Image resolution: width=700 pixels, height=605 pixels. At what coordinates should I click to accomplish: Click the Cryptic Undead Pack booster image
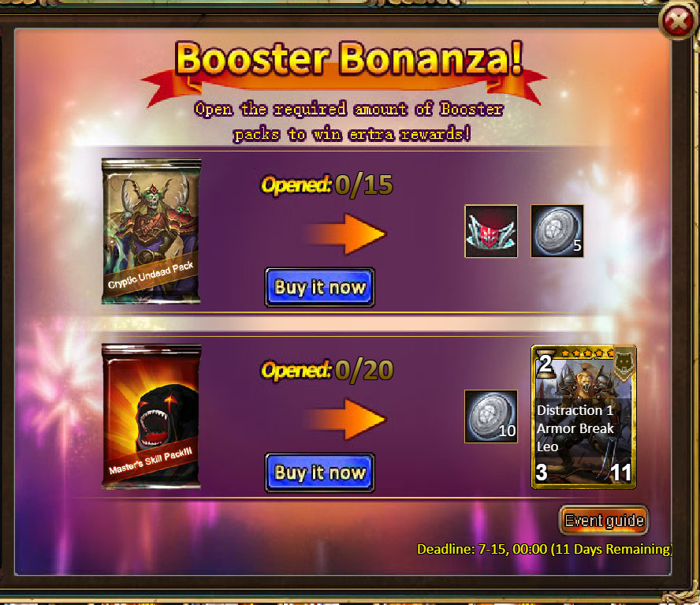point(151,231)
